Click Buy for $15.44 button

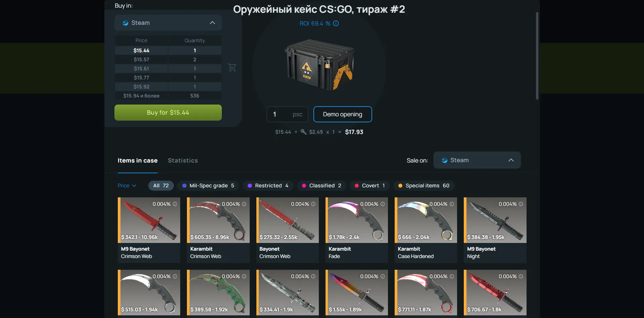tap(168, 113)
